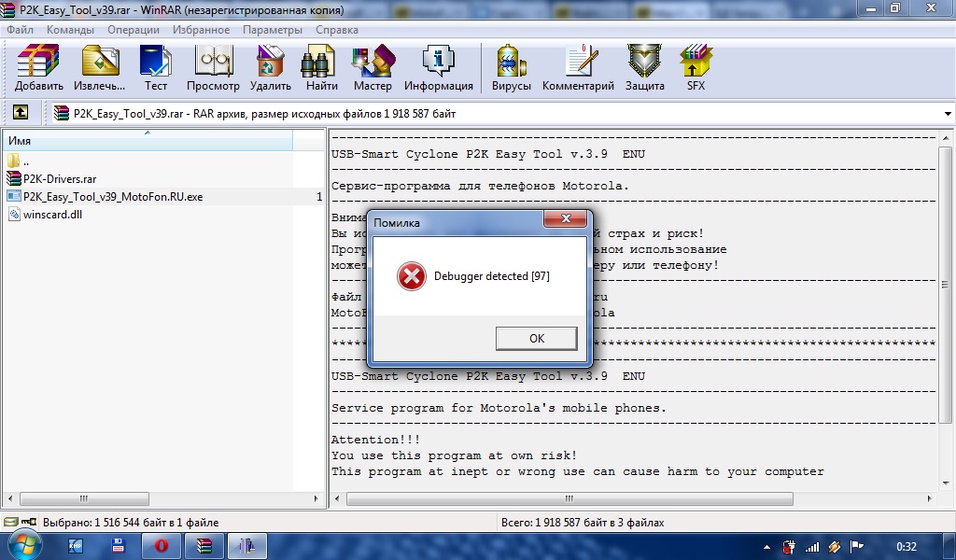Launch the Мастер (Wizard) tool
The width and height of the screenshot is (956, 560).
pyautogui.click(x=373, y=67)
